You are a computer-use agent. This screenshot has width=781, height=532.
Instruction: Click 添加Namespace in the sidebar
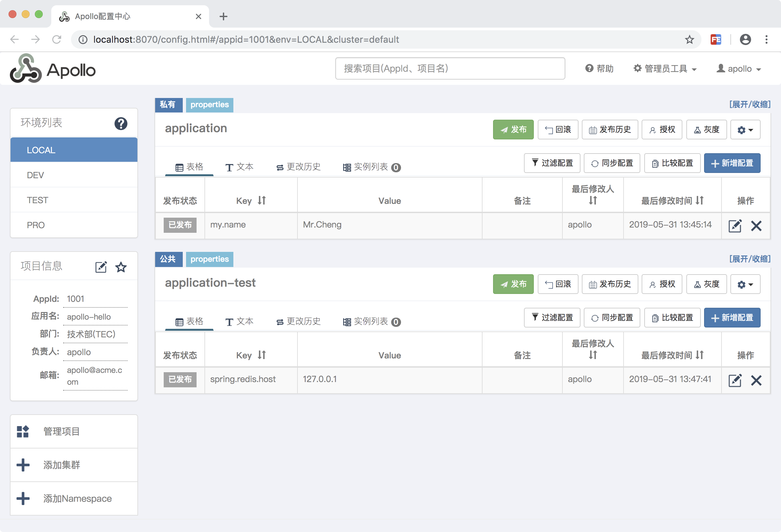click(74, 498)
